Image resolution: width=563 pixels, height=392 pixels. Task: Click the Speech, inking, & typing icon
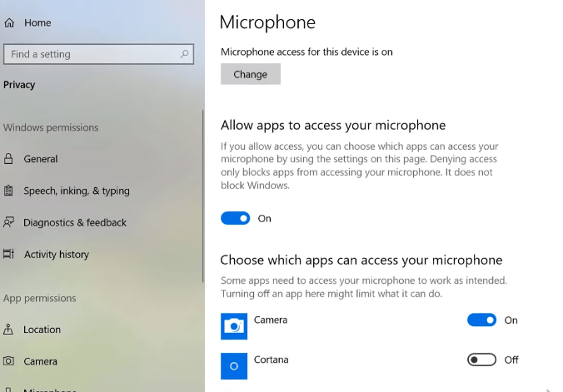(x=8, y=191)
